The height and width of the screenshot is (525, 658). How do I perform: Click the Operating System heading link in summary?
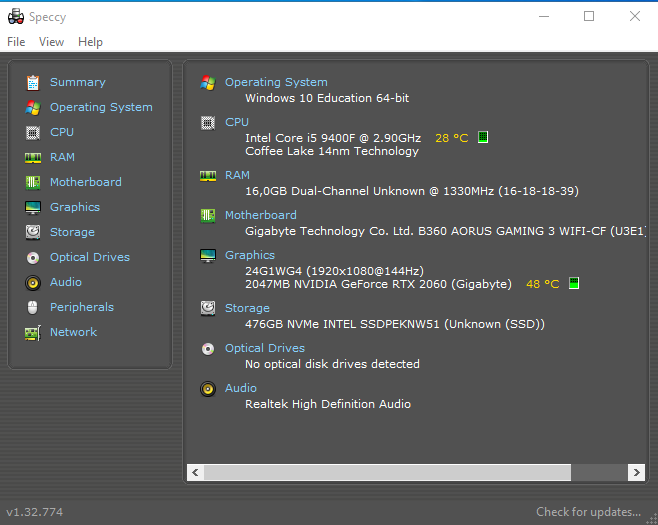(276, 82)
